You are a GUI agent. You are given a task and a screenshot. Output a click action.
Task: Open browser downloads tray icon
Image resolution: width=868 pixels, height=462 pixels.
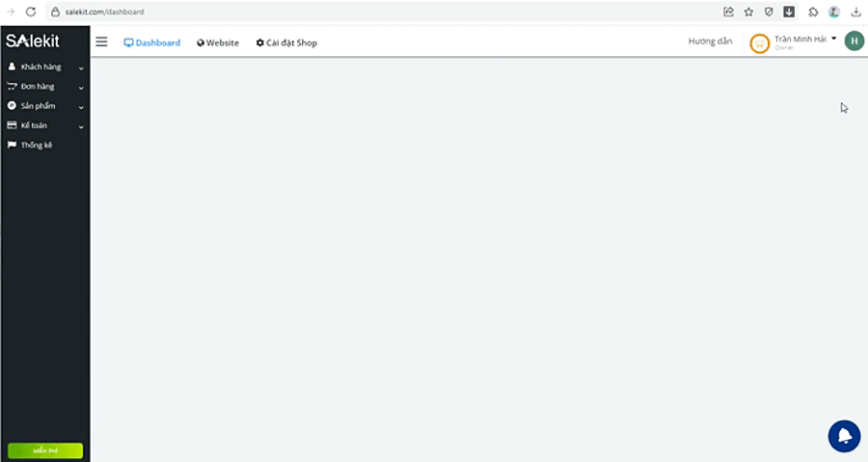[855, 12]
